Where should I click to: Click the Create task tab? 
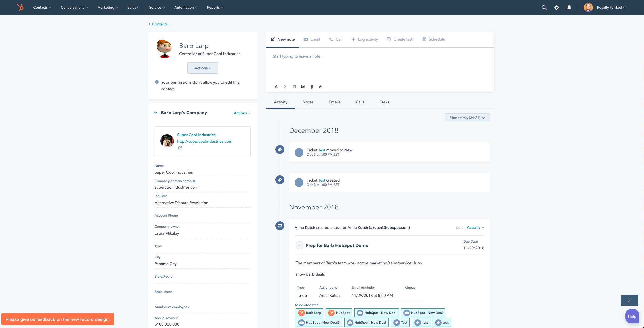pos(400,39)
